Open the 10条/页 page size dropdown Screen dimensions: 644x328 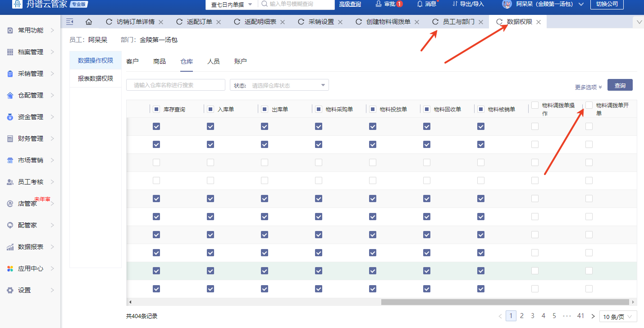click(x=618, y=317)
